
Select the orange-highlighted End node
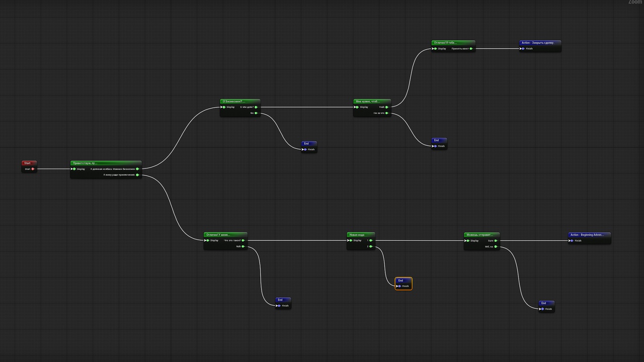click(x=404, y=284)
